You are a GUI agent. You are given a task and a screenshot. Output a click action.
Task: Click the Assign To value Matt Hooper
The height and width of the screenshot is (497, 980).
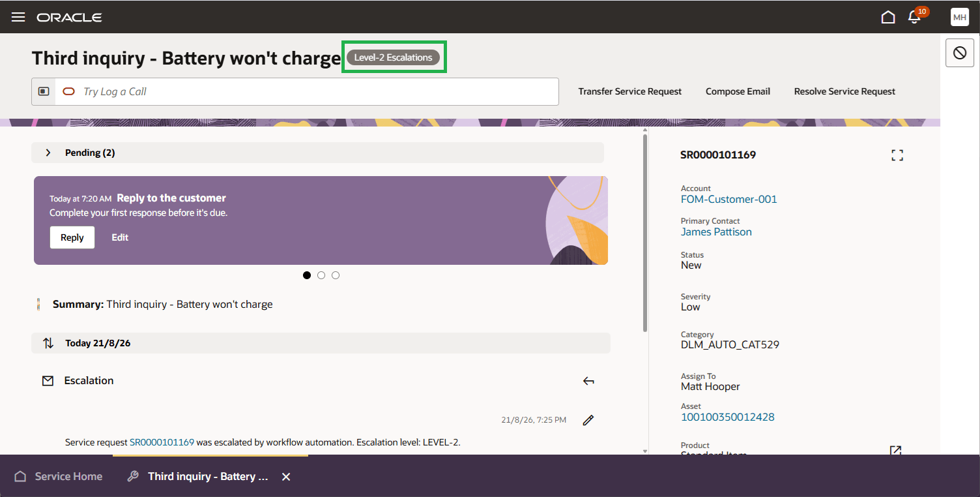pyautogui.click(x=710, y=386)
